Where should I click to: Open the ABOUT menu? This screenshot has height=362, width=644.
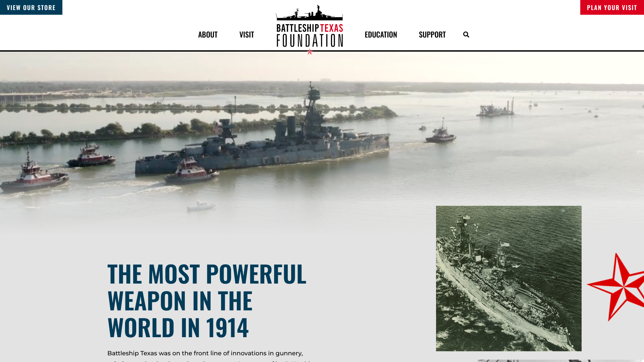pyautogui.click(x=208, y=35)
